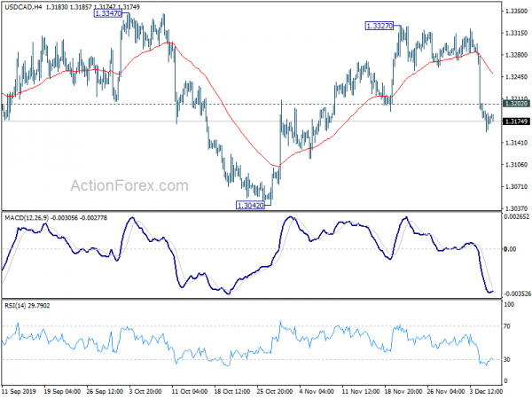532x399 pixels.
Task: Click the MACD 0.00 zero level value
Action: coord(510,249)
